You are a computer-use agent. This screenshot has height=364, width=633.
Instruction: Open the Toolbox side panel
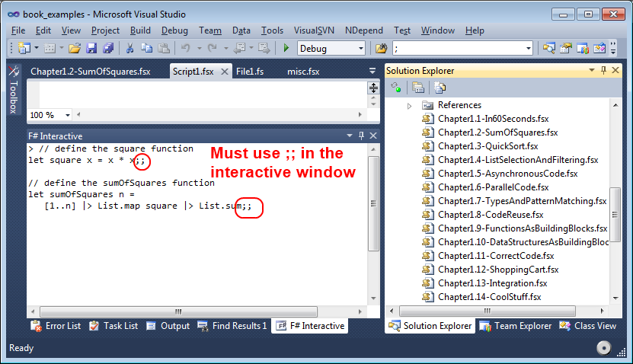coord(13,91)
